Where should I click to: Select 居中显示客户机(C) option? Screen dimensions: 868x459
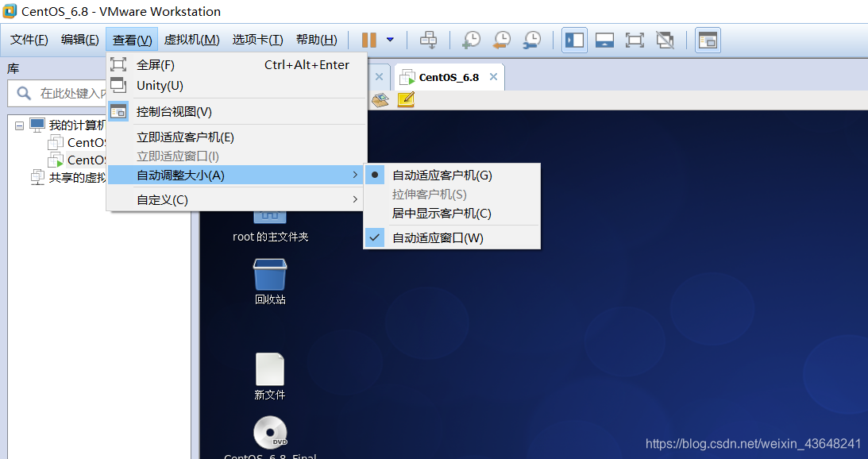[x=452, y=213]
